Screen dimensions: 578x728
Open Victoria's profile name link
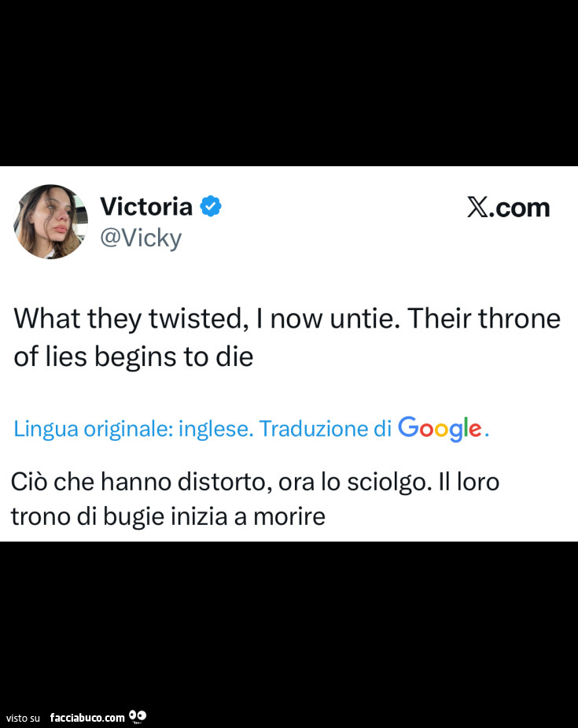pyautogui.click(x=146, y=206)
